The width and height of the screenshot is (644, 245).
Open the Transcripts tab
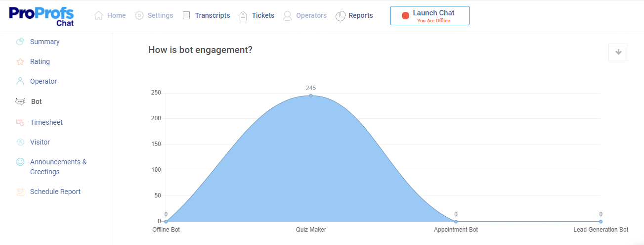(212, 15)
